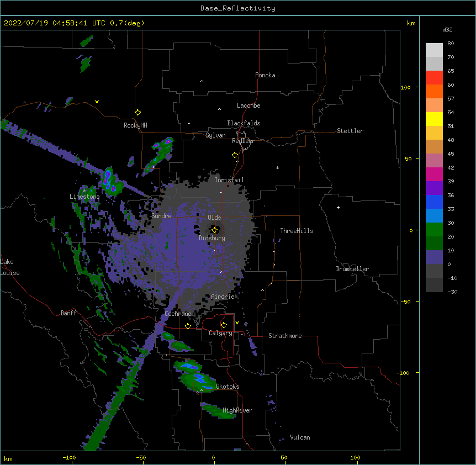Click the Didsbury label
Screen dimensions: 476x465
[x=212, y=238]
